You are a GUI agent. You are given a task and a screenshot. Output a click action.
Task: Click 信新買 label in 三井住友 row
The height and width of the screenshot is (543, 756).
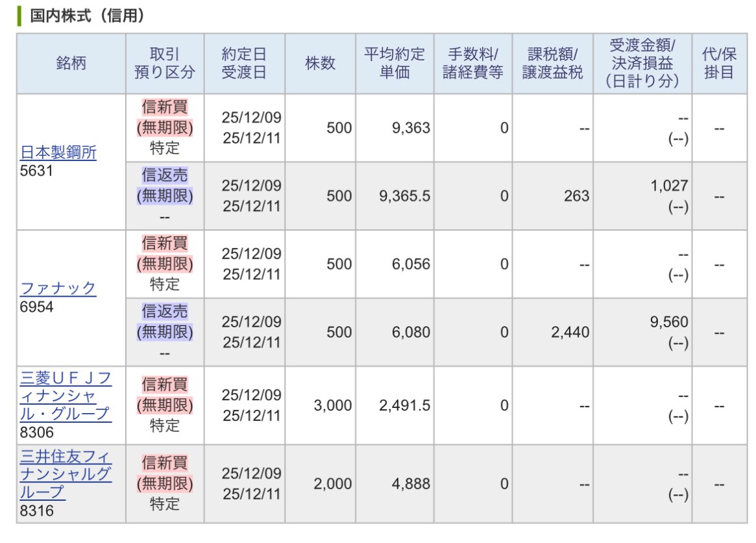point(165,462)
